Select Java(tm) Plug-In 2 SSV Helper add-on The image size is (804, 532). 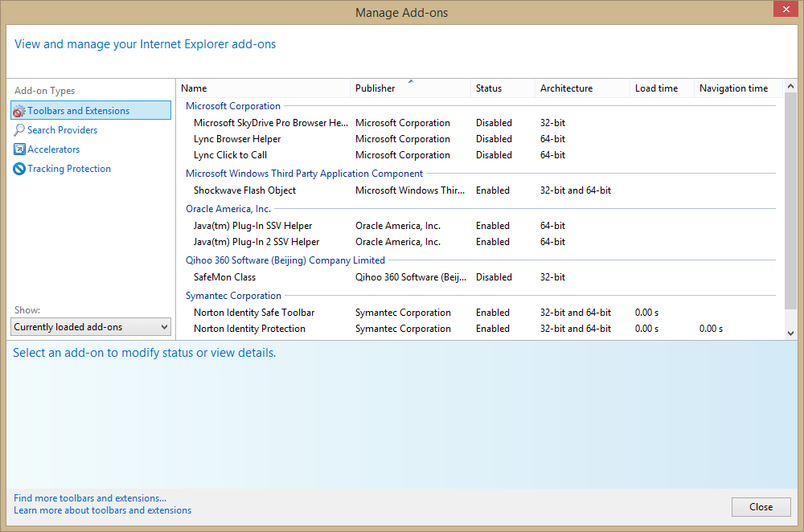click(256, 242)
